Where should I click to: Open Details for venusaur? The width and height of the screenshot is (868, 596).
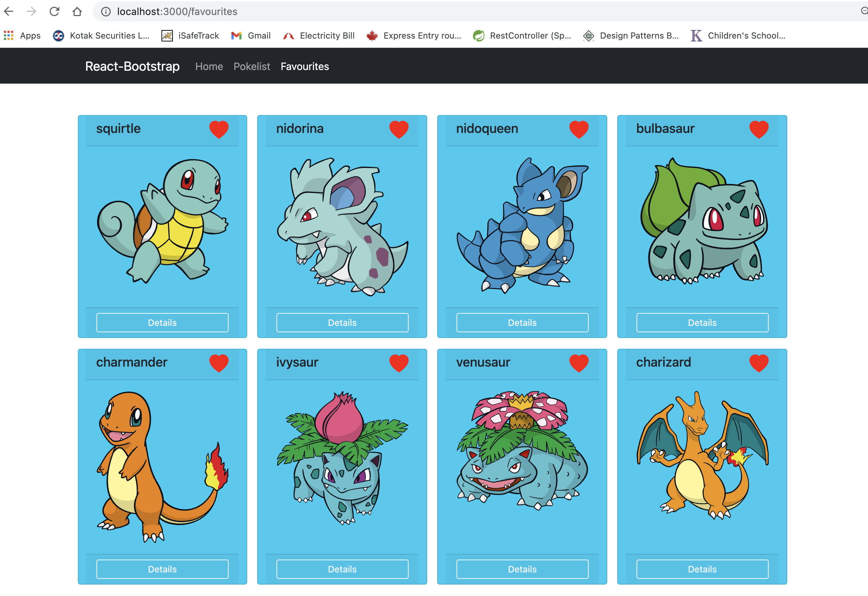(x=522, y=569)
